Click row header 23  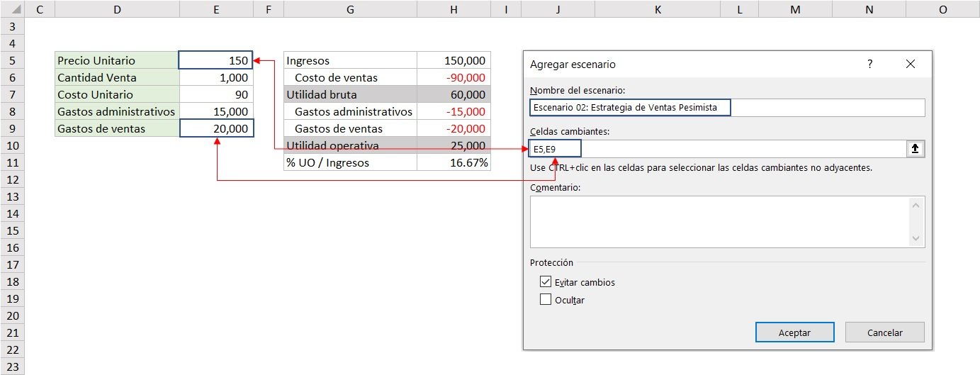point(12,366)
